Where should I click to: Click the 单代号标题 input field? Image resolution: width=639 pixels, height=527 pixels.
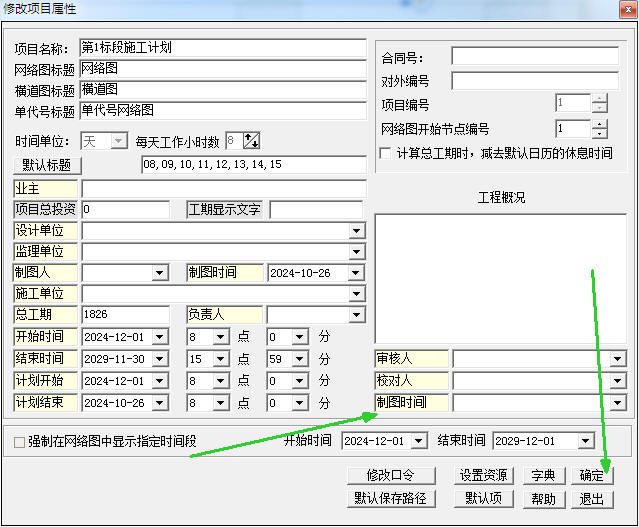(x=223, y=110)
